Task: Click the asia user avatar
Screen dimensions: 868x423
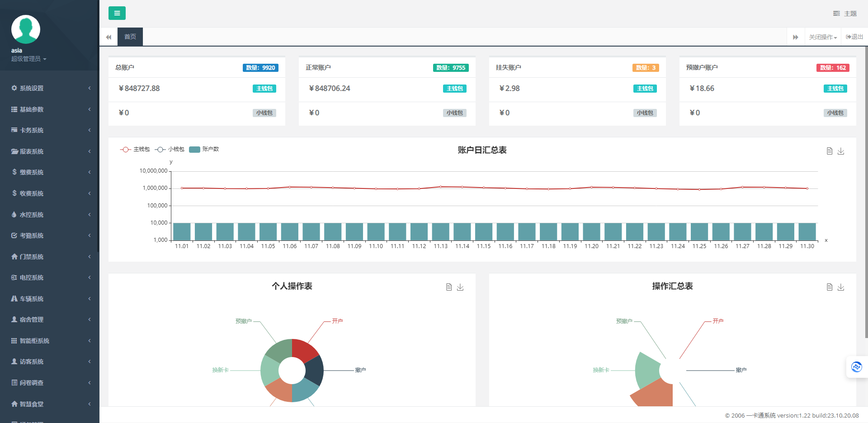Action: click(26, 29)
